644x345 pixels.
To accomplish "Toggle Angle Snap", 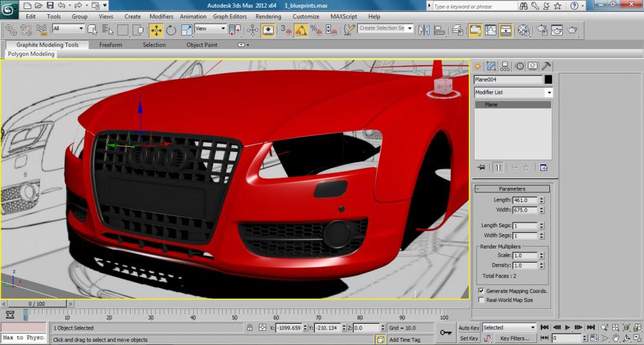I will pyautogui.click(x=301, y=30).
